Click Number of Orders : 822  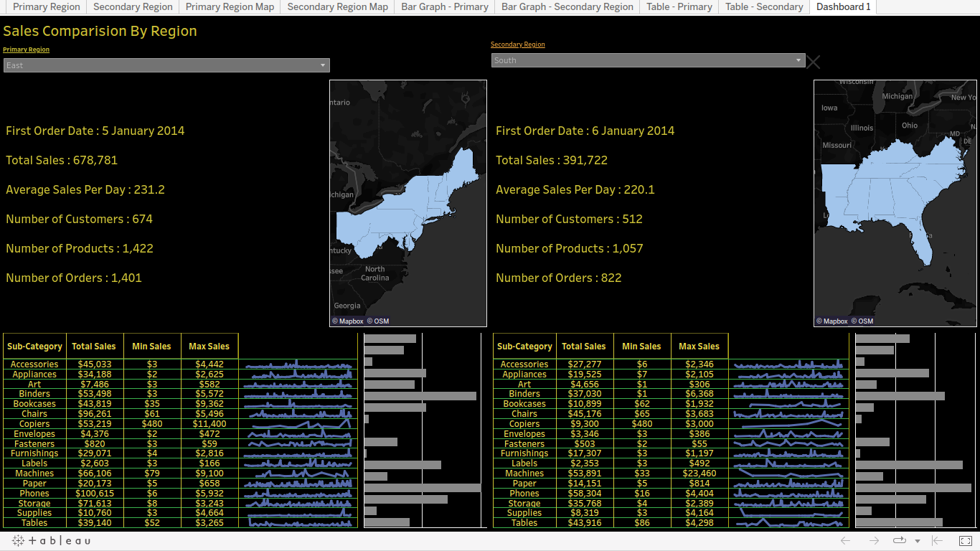click(x=559, y=278)
